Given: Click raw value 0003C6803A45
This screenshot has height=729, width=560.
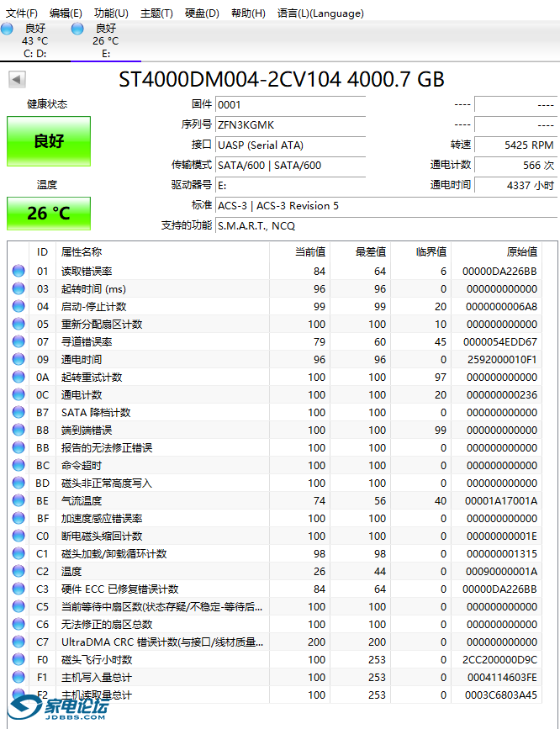Looking at the screenshot, I should 501,695.
